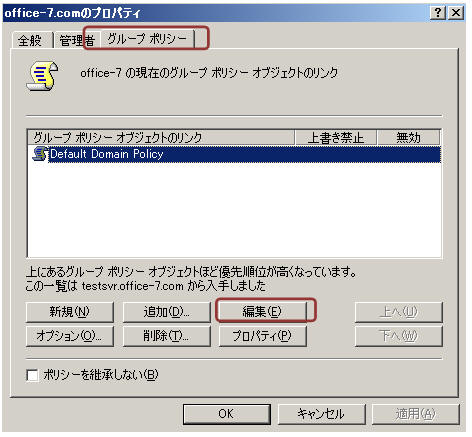Click the キャンセル button
This screenshot has width=472, height=437.
click(x=322, y=414)
